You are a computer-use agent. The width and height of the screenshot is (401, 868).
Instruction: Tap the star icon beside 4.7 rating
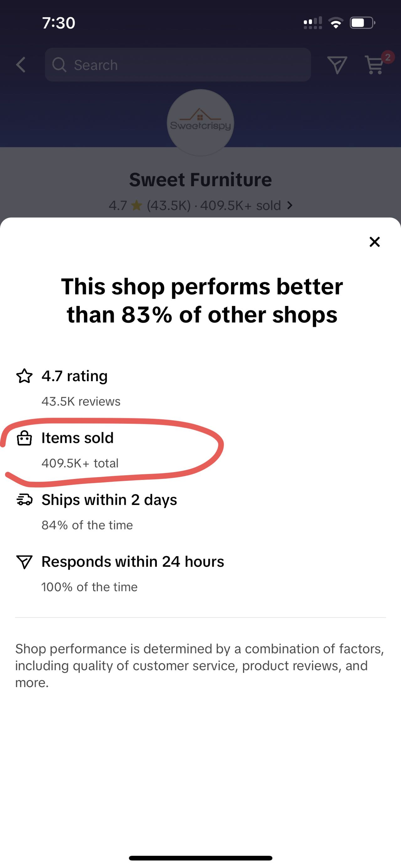24,376
